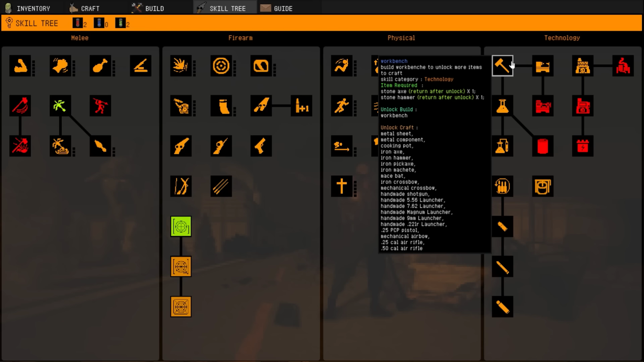644x362 pixels.
Task: Click the round bullseye target skill
Action: tap(221, 66)
